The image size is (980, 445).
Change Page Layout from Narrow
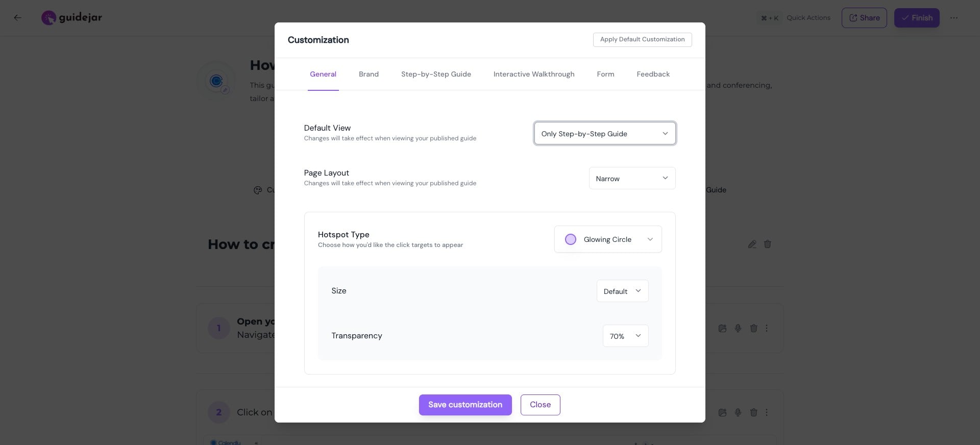coord(631,178)
